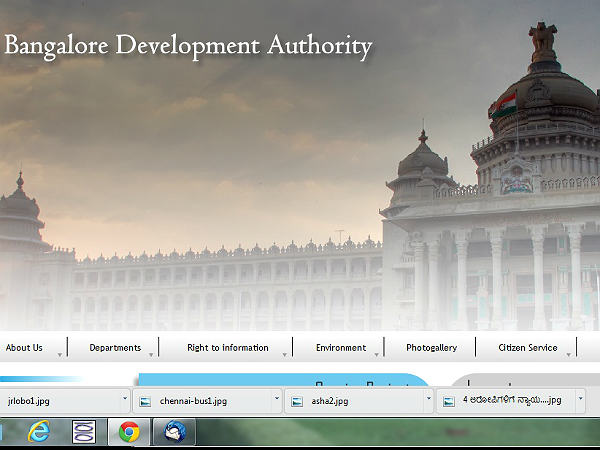Expand options arrow for asha2.jpg download
This screenshot has height=450, width=600.
(x=428, y=400)
